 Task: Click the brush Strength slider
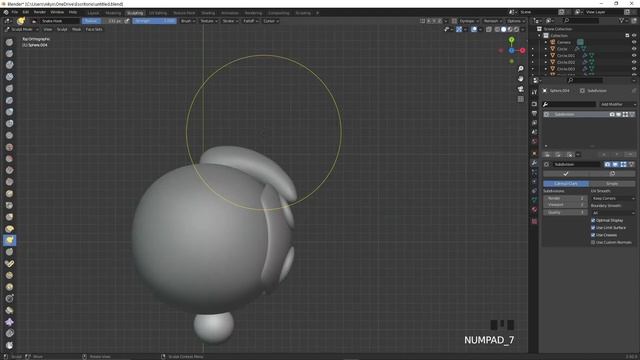pos(154,21)
